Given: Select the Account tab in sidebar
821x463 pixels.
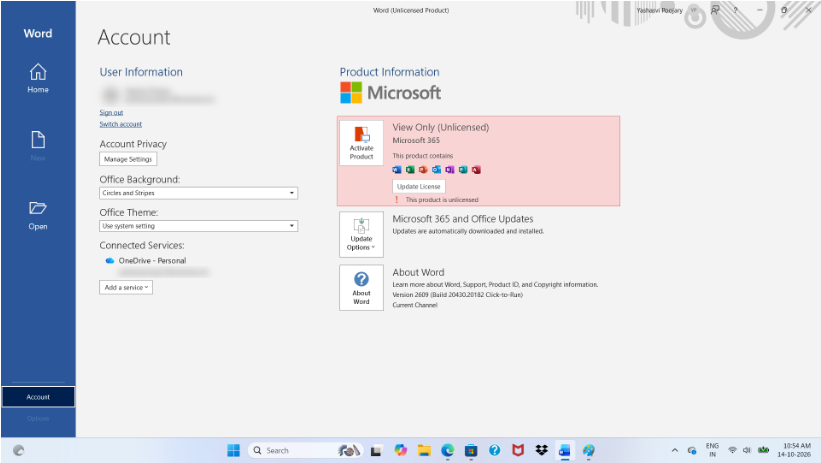Looking at the screenshot, I should point(38,397).
